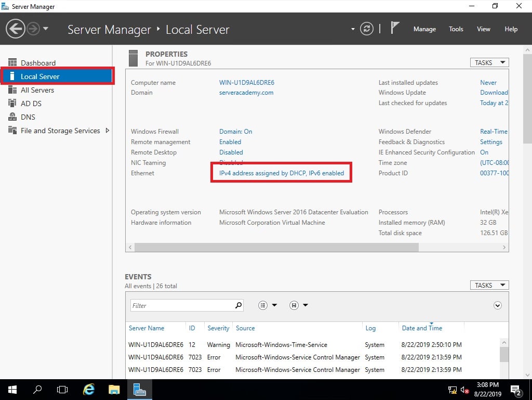Open the Manage menu
The width and height of the screenshot is (532, 400).
[424, 29]
